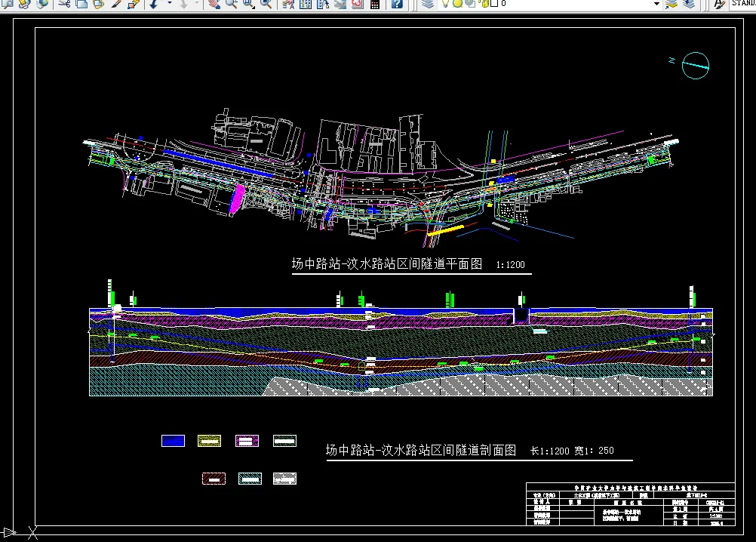
Task: Click the Copy toolbar icon
Action: click(81, 4)
